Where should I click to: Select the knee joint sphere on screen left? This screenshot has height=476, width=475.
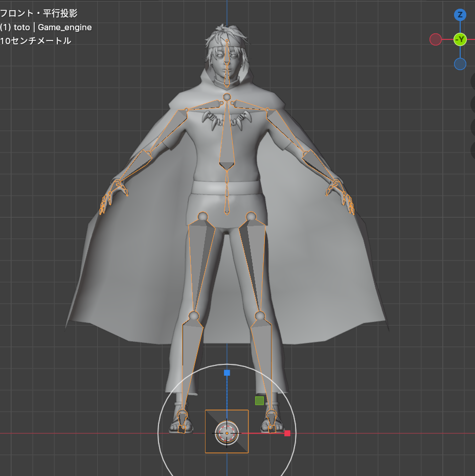pyautogui.click(x=194, y=316)
